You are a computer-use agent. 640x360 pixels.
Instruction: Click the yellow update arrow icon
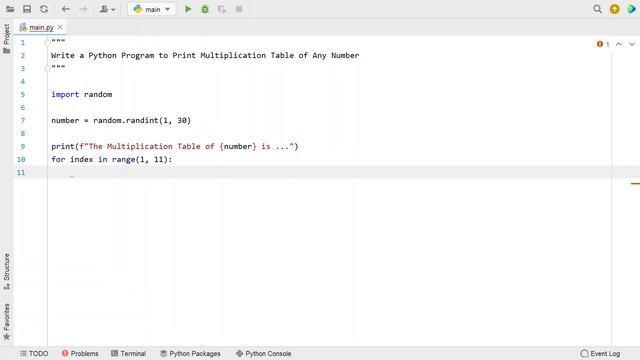pyautogui.click(x=615, y=9)
